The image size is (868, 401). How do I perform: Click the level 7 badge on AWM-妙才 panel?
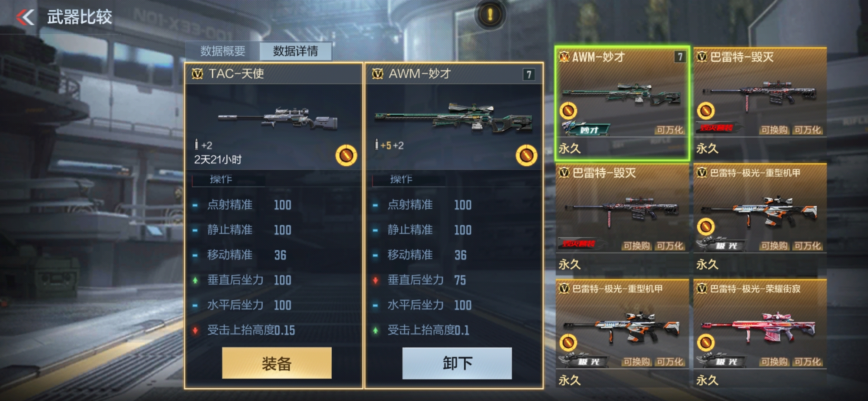529,75
